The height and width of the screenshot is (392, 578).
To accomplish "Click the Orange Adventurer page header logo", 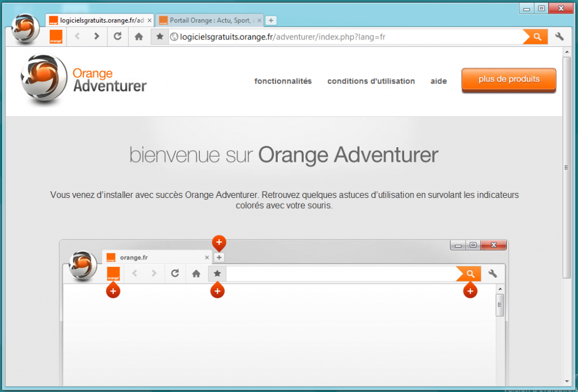I will click(84, 79).
